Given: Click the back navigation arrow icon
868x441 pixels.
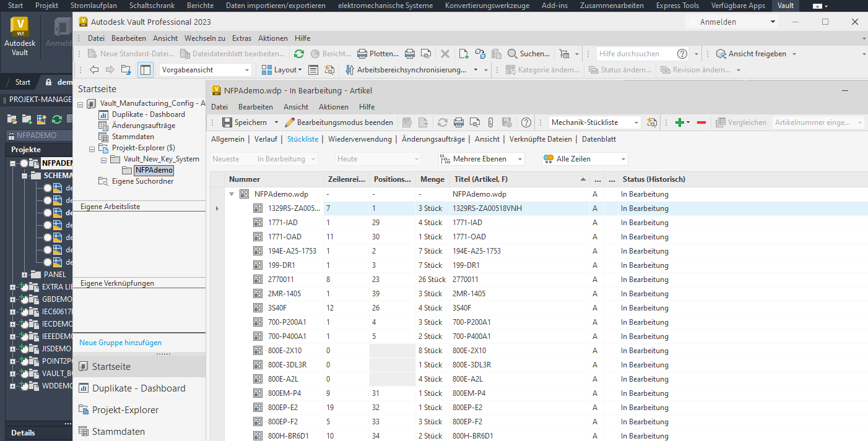Looking at the screenshot, I should pyautogui.click(x=94, y=70).
